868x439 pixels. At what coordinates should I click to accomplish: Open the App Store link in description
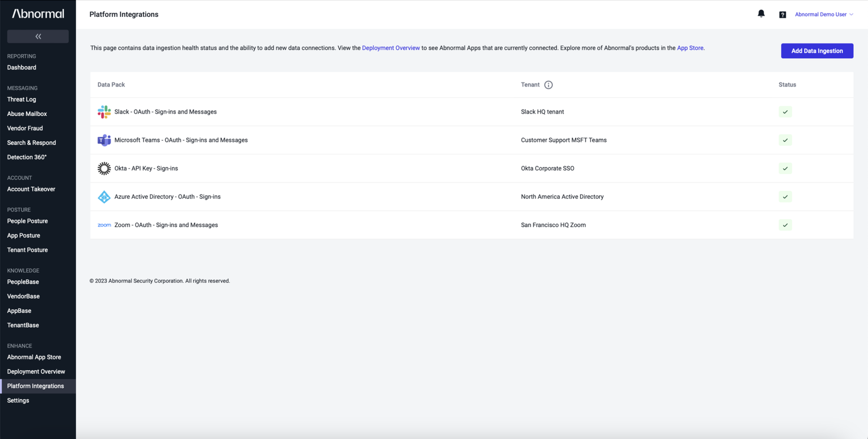(690, 48)
